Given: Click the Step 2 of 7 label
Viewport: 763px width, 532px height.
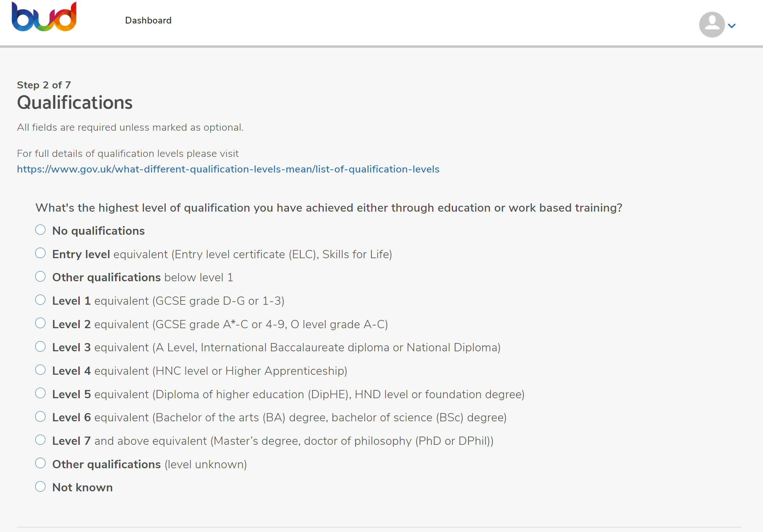Looking at the screenshot, I should tap(44, 85).
